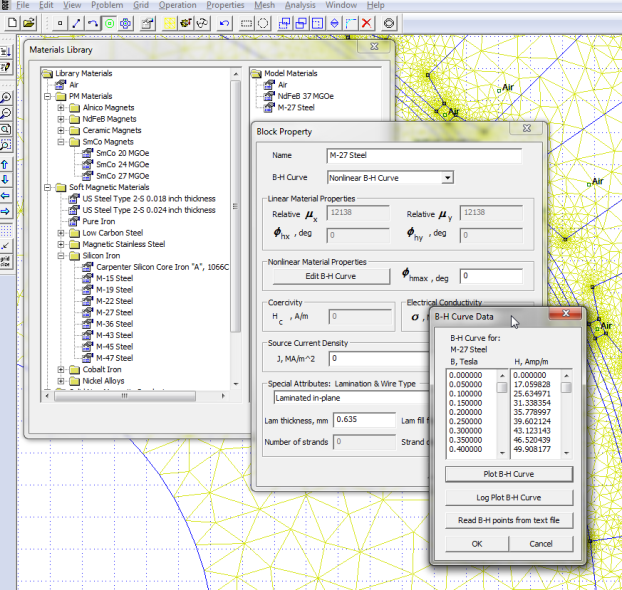Click the Lam thickness field showing 0.635
622x590 pixels.
tap(364, 419)
